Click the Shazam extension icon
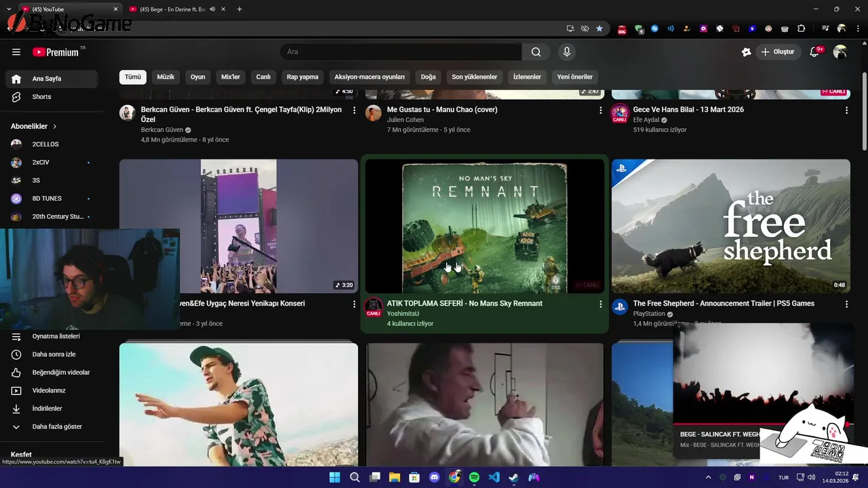Screen dimensions: 868x488 (x=654, y=28)
